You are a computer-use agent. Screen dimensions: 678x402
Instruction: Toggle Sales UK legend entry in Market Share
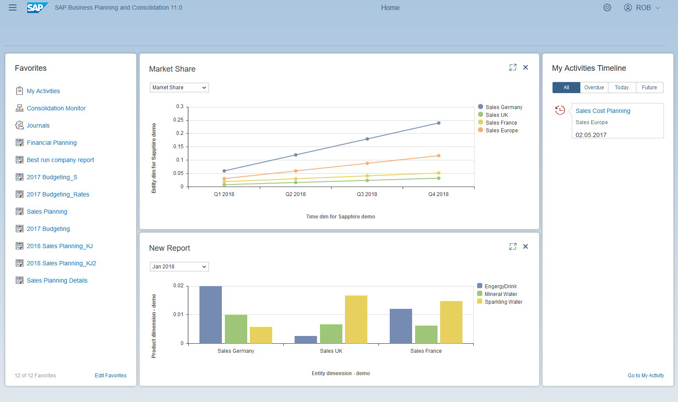(x=493, y=115)
